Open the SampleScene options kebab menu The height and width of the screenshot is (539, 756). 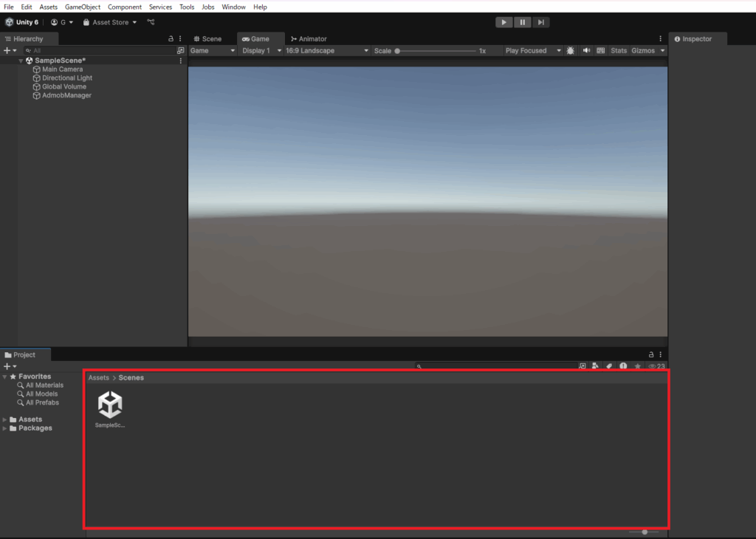(x=181, y=61)
